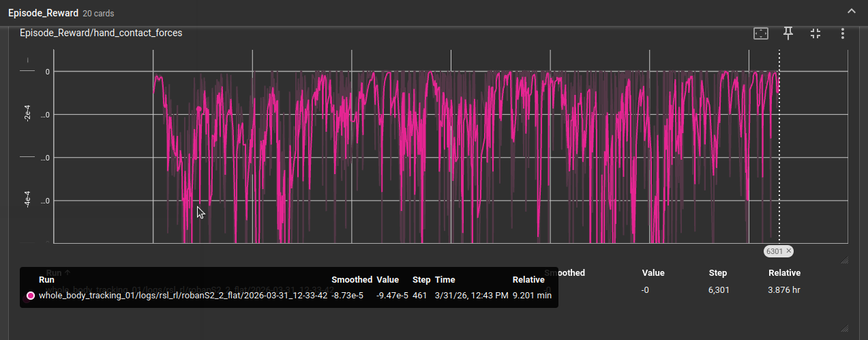Click the whole_body_tracking_01 run name in tooltip

click(x=183, y=296)
